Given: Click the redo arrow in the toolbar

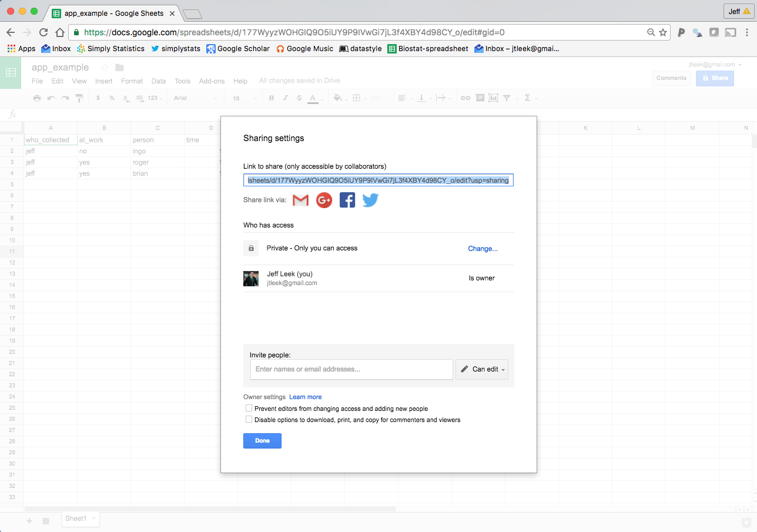Looking at the screenshot, I should click(65, 98).
